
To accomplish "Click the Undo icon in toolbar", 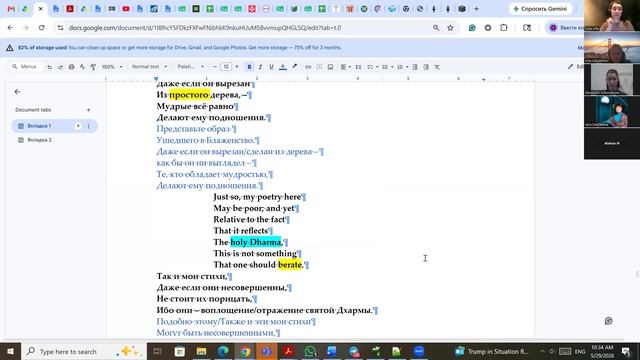I will tap(49, 67).
